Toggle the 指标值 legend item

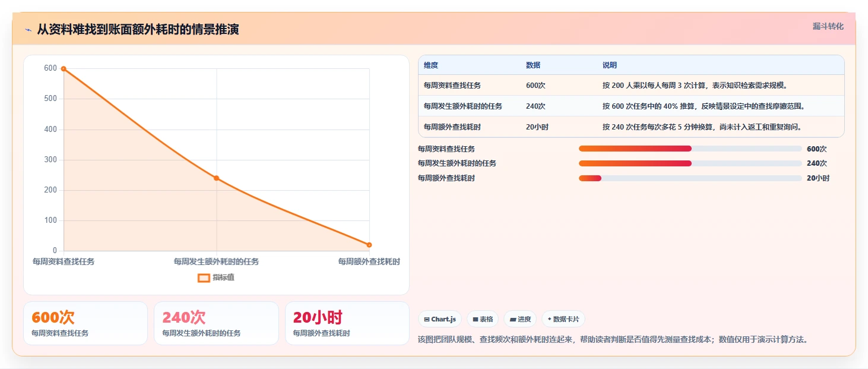tap(216, 277)
